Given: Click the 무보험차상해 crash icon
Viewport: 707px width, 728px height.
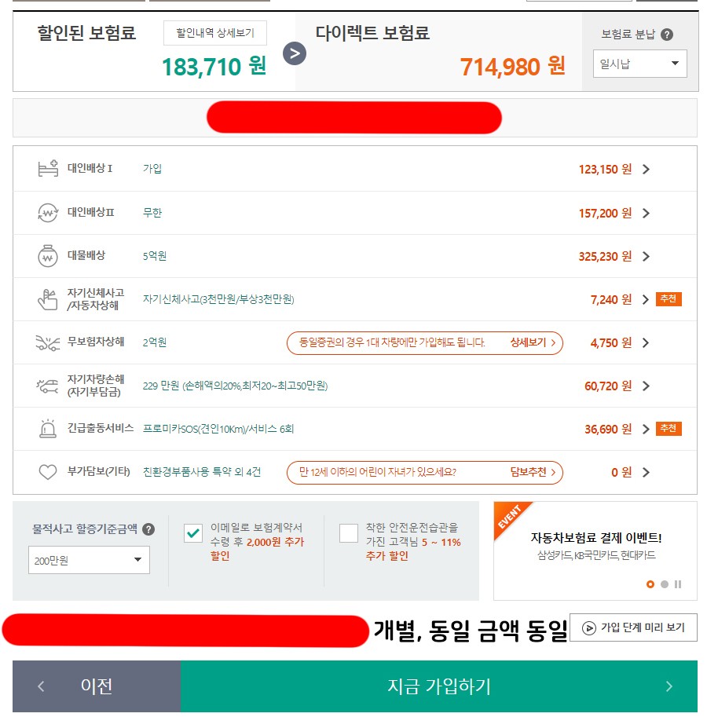Looking at the screenshot, I should click(48, 342).
